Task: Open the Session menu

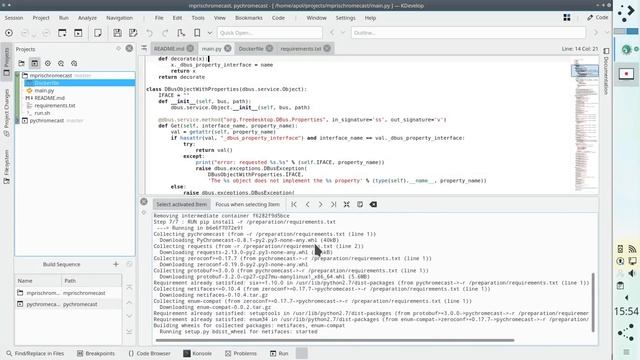Action: point(13,18)
